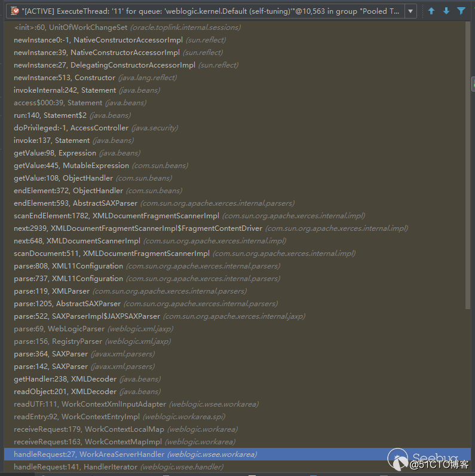Select frame parse:522, SAXParserImpl$JAXPSAXParser
This screenshot has width=475, height=476.
coord(237,316)
